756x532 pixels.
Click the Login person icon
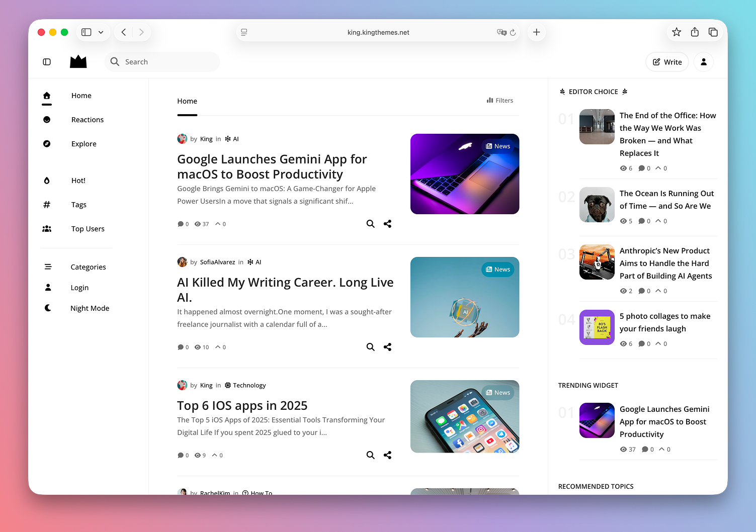pyautogui.click(x=48, y=287)
